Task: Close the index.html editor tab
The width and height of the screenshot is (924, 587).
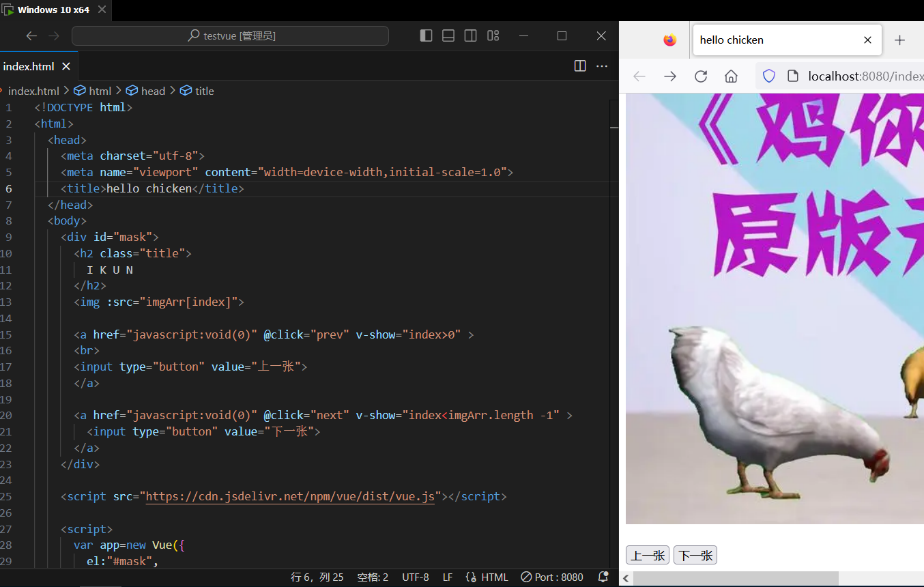Action: tap(66, 66)
